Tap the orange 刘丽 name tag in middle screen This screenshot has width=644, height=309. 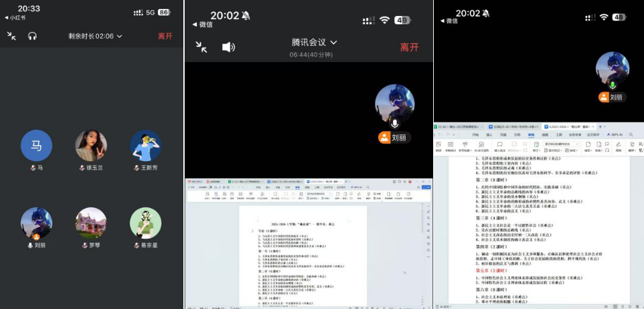click(x=395, y=138)
